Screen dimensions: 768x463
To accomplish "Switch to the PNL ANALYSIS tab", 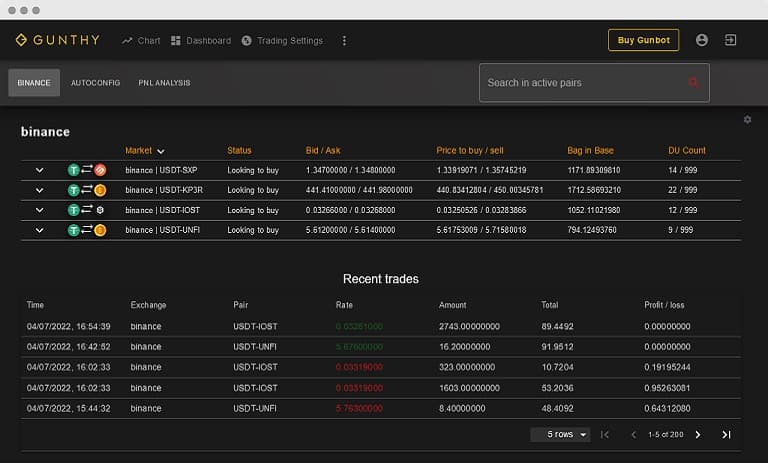I will [164, 83].
